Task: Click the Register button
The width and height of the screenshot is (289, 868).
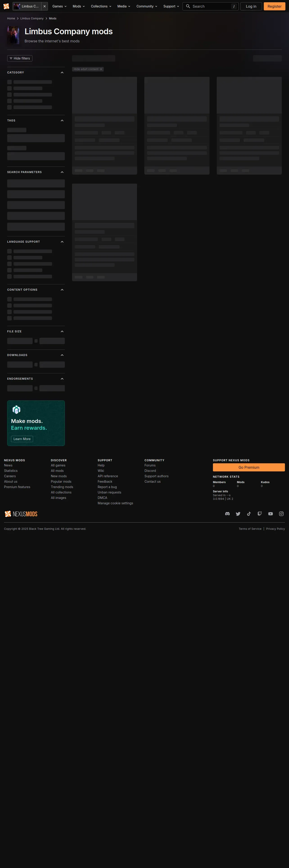Action: pos(275,6)
